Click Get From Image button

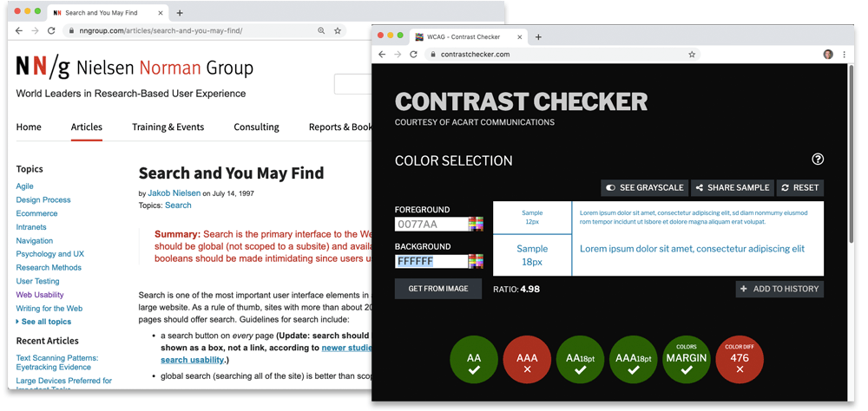[x=437, y=289]
